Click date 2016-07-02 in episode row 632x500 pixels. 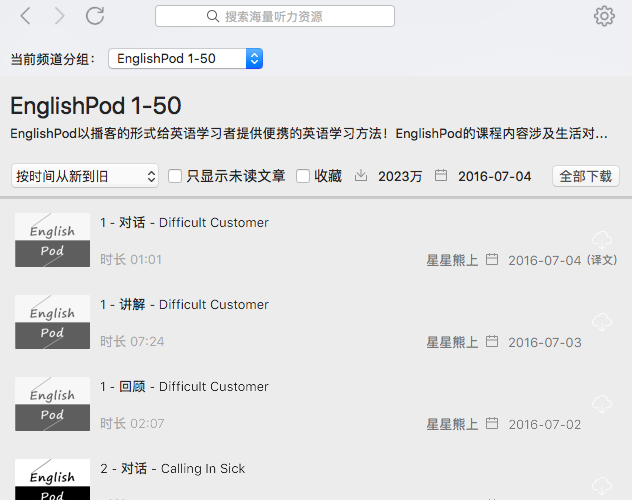pyautogui.click(x=545, y=424)
